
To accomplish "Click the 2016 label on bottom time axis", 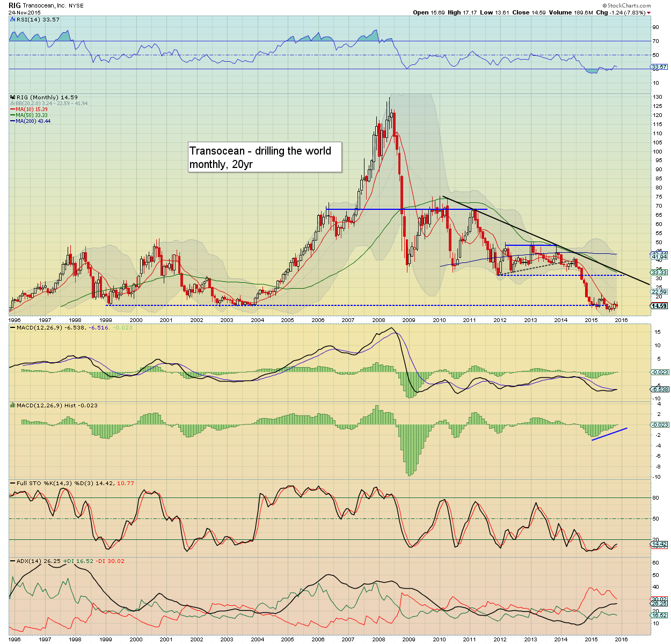I will tap(621, 639).
